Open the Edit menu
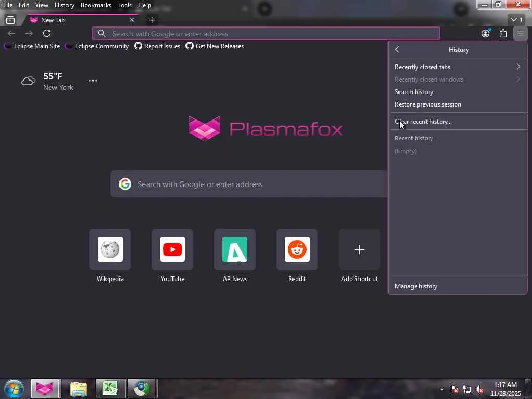The height and width of the screenshot is (399, 532). point(23,5)
